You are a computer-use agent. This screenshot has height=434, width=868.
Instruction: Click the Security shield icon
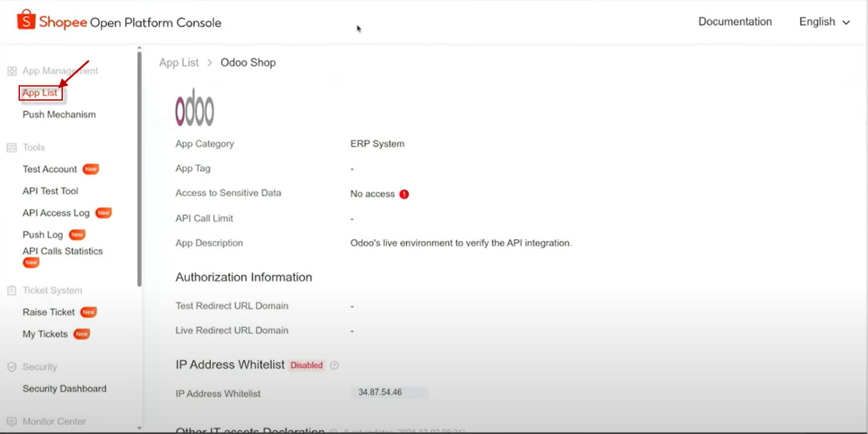click(x=12, y=367)
